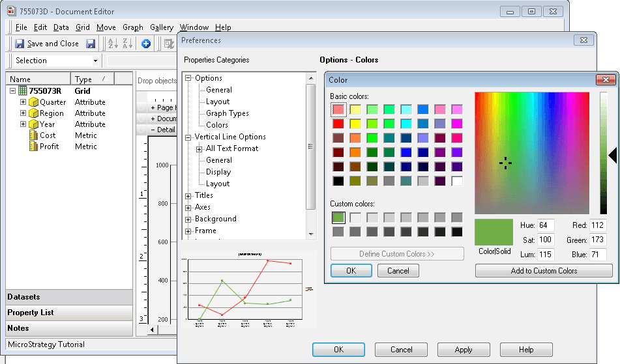Screen dimensions: 620x364
Task: Click the Save and Close toolbar icon
Action: pos(20,44)
